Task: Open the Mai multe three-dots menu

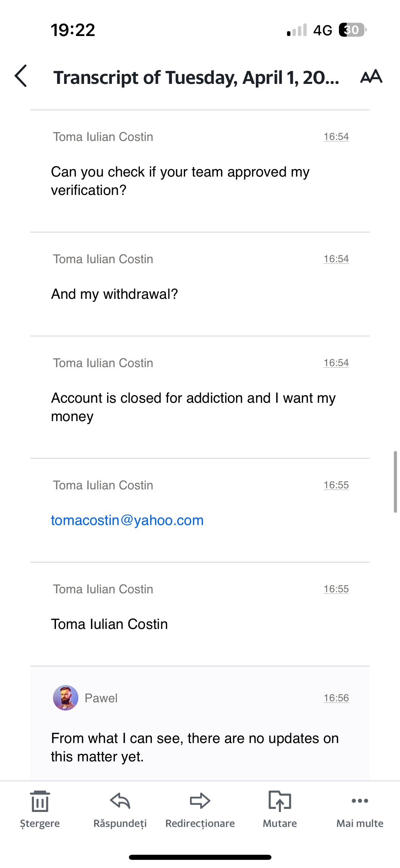Action: pyautogui.click(x=360, y=801)
